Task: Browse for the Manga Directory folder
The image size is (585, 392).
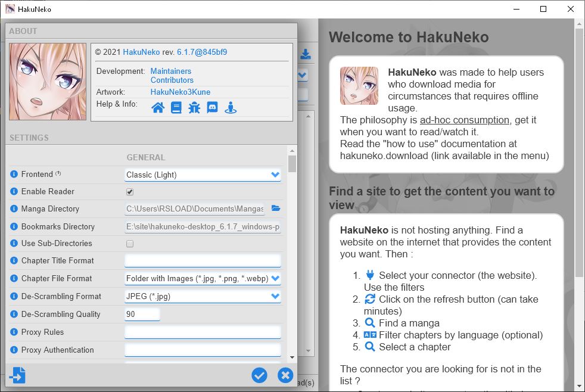Action: click(x=276, y=208)
